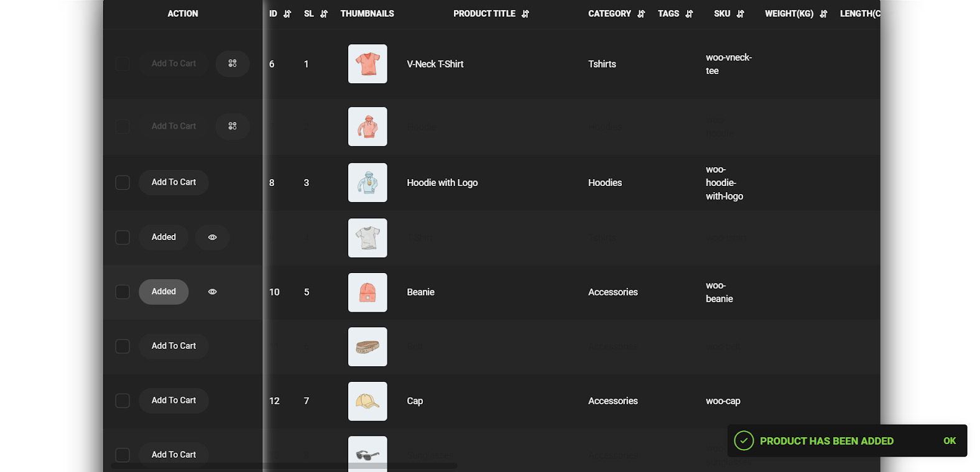
Task: Sort by SKU arrows icon
Action: [x=740, y=14]
